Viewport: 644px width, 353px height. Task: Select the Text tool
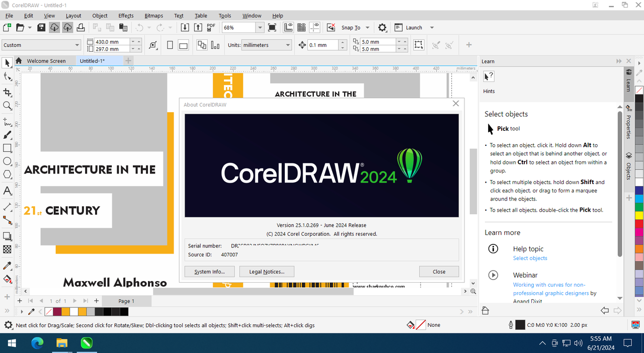(x=7, y=191)
